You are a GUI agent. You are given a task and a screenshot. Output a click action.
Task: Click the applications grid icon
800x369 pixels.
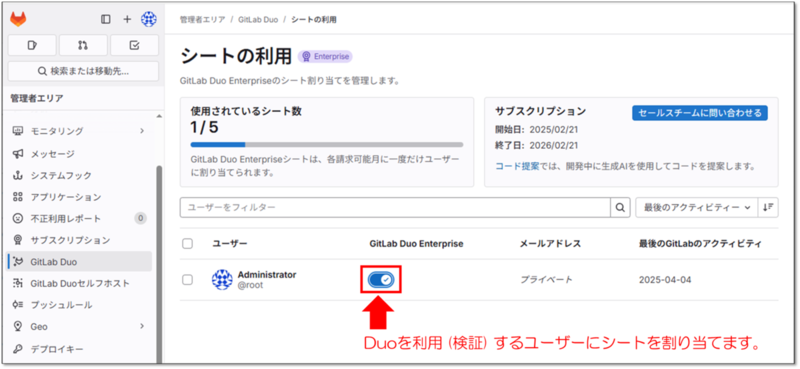(18, 197)
